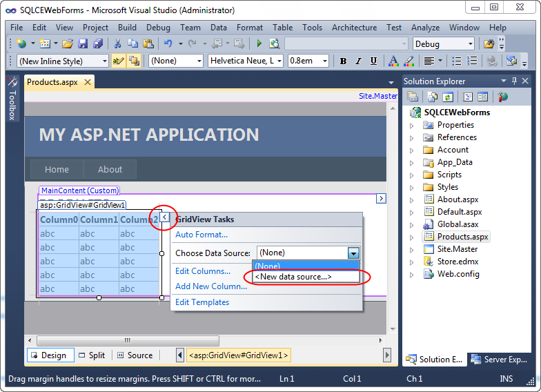Close the Products.aspx document tab
The height and width of the screenshot is (392, 541).
(88, 82)
